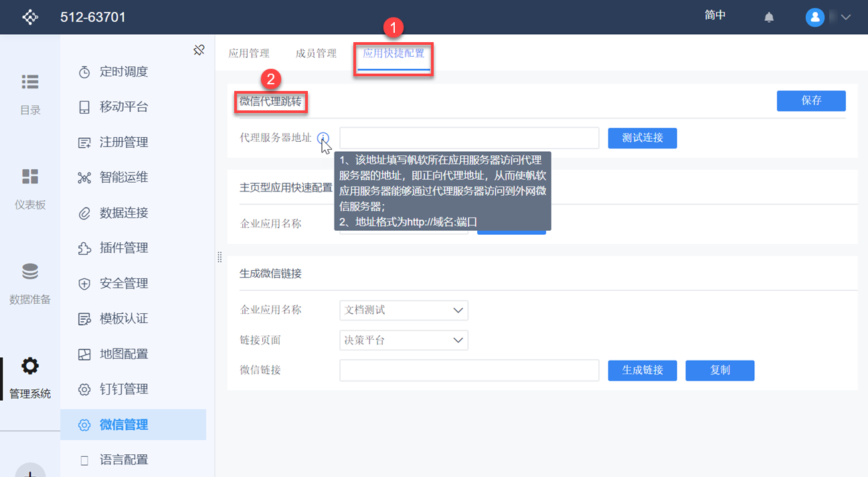Click the user avatar icon
868x477 pixels.
pos(814,17)
